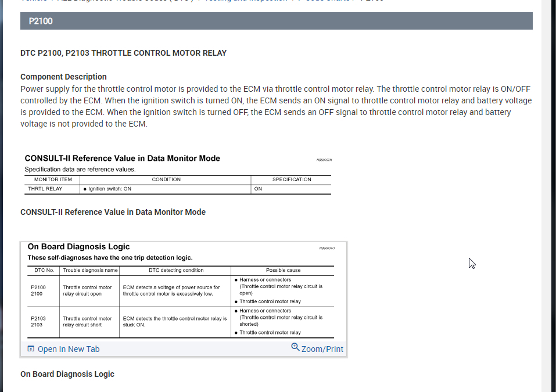This screenshot has height=392, width=556.
Task: Click the 'circuit is shorted' possible cause text
Action: click(281, 321)
